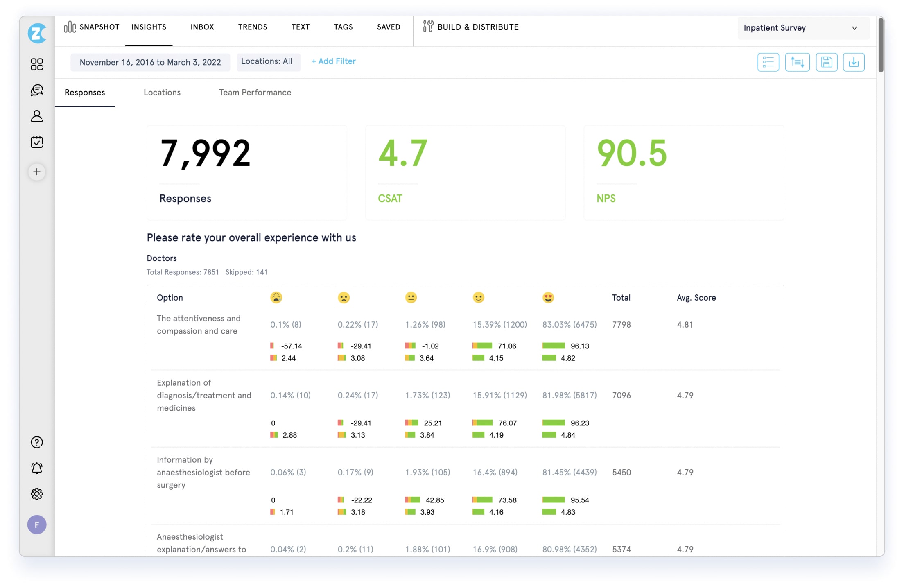The height and width of the screenshot is (588, 904).
Task: Open the user avatar F
Action: (x=37, y=525)
